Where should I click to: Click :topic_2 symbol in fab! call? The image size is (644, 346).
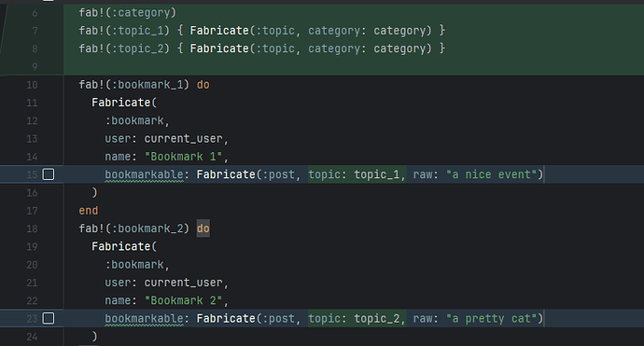tap(140, 48)
